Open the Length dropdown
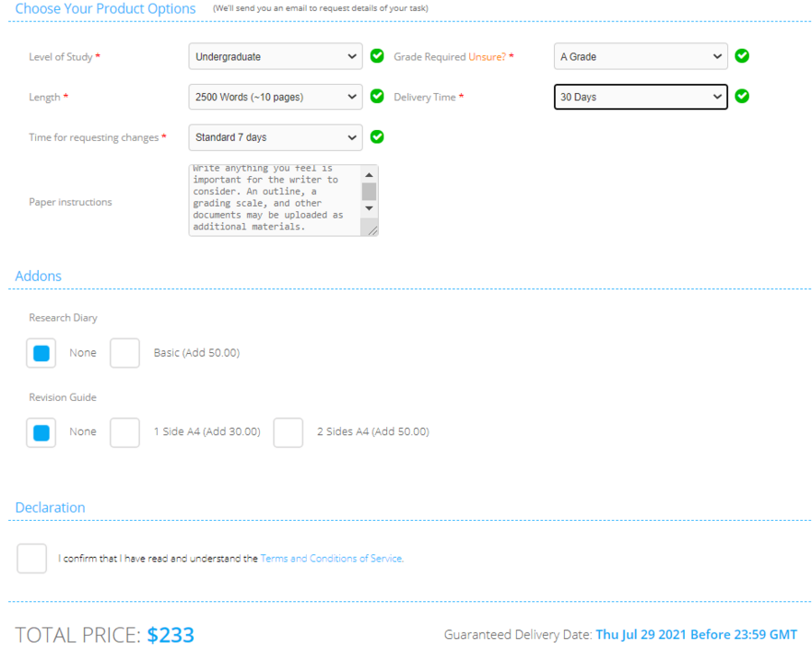This screenshot has height=660, width=812. click(275, 97)
